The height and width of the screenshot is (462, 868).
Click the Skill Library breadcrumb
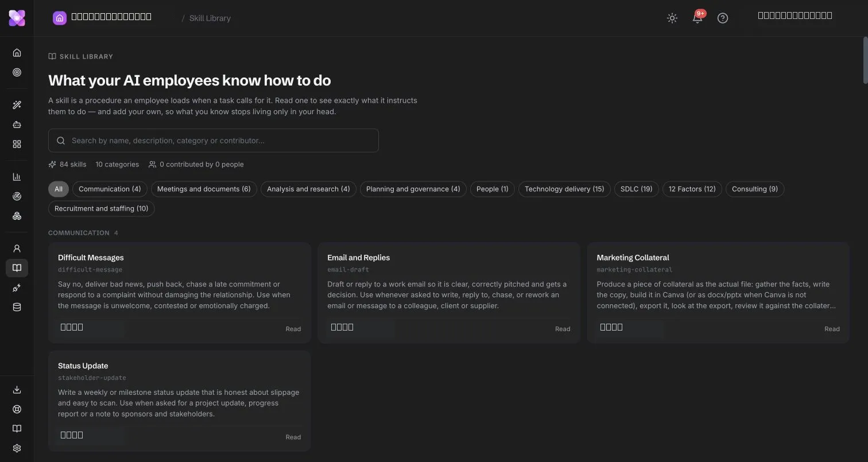click(x=210, y=18)
